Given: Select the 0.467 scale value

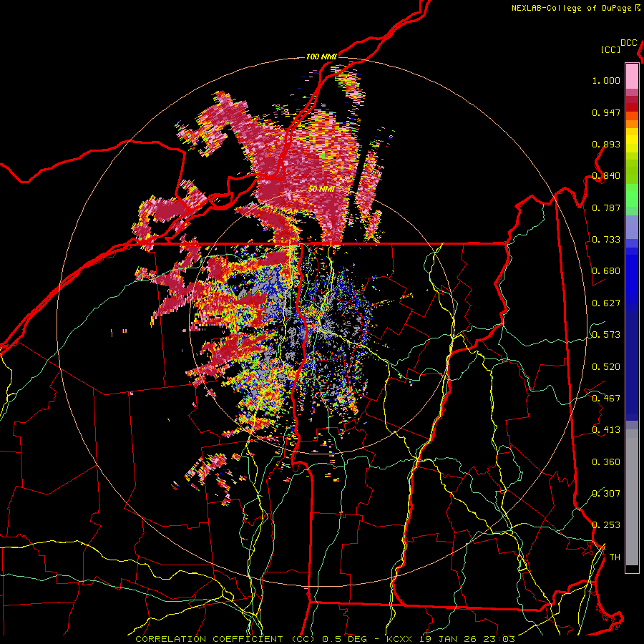Looking at the screenshot, I should (x=606, y=399).
